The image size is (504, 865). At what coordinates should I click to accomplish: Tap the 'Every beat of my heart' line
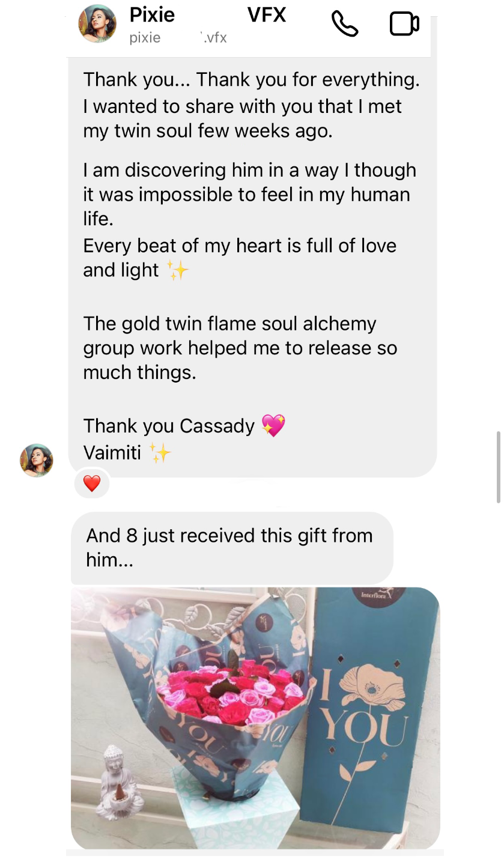240,245
